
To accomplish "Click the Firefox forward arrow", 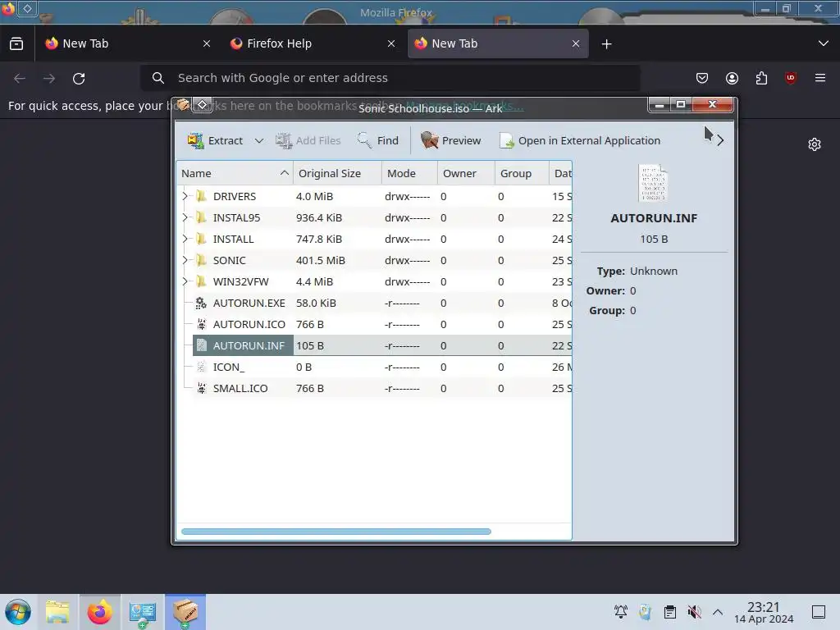I will pos(49,78).
